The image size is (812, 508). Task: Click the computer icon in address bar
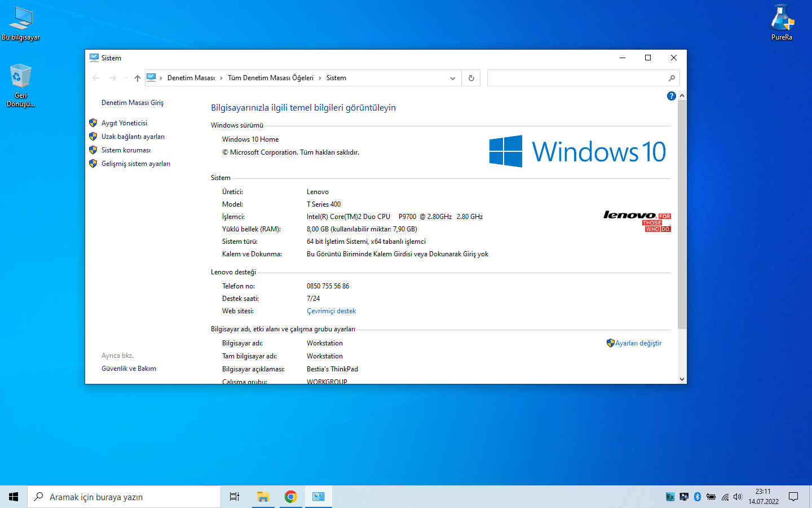click(151, 77)
